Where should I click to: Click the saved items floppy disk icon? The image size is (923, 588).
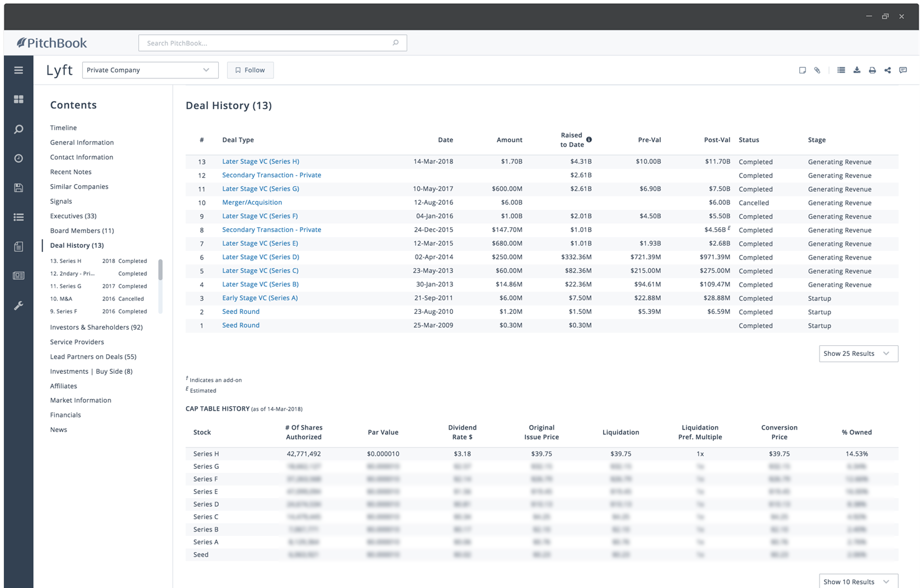click(x=18, y=187)
